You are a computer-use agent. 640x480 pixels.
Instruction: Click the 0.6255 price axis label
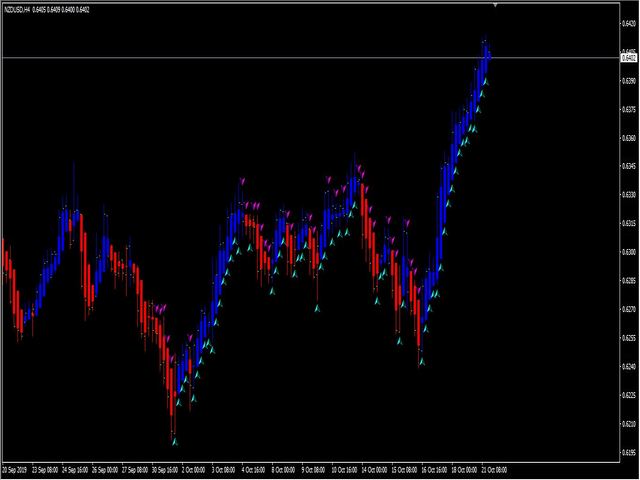[x=629, y=338]
